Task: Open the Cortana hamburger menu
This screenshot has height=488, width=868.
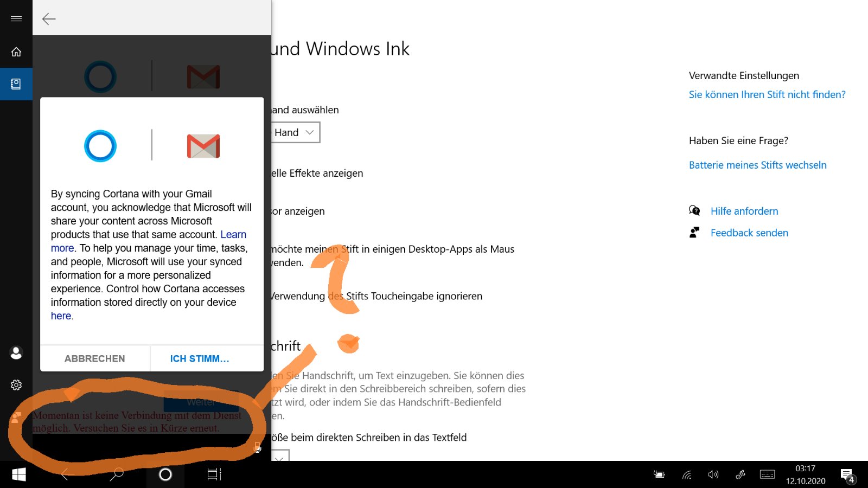Action: tap(16, 18)
